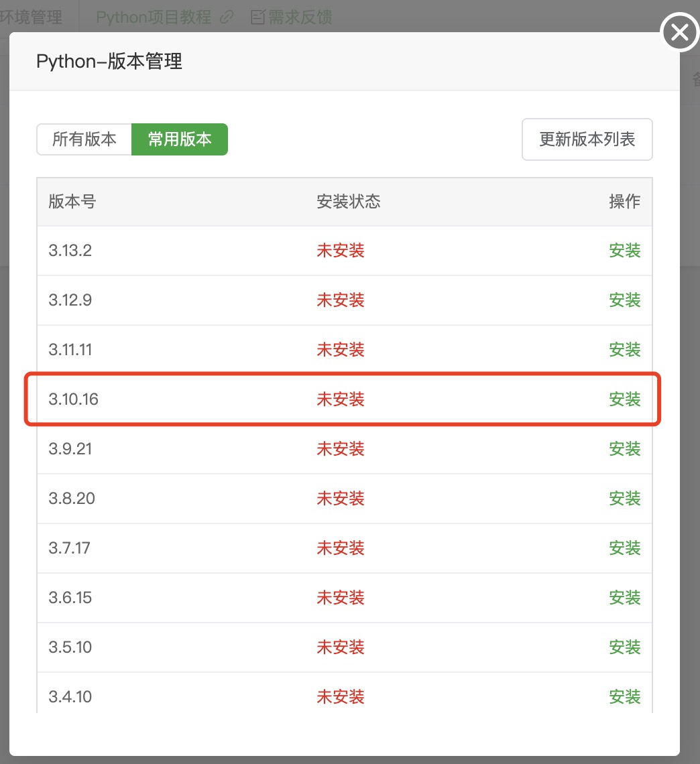Click the 安装状态 column header
700x764 pixels.
[x=349, y=202]
